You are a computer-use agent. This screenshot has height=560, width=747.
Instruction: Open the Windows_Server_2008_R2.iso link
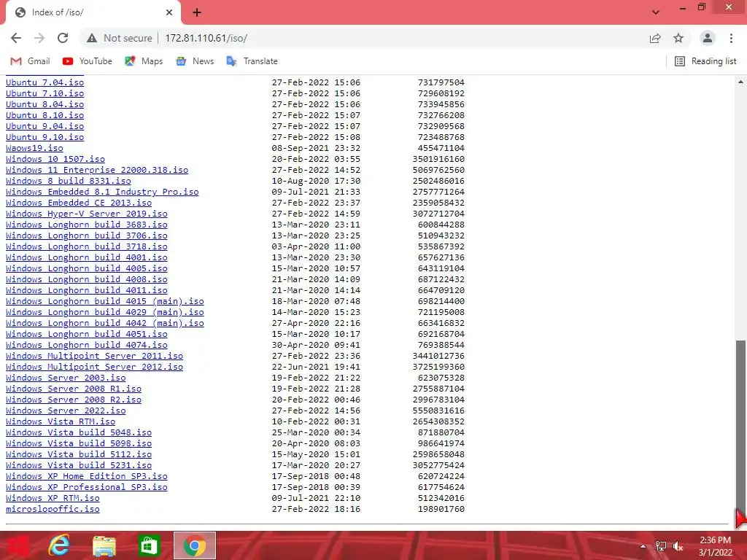click(x=74, y=400)
